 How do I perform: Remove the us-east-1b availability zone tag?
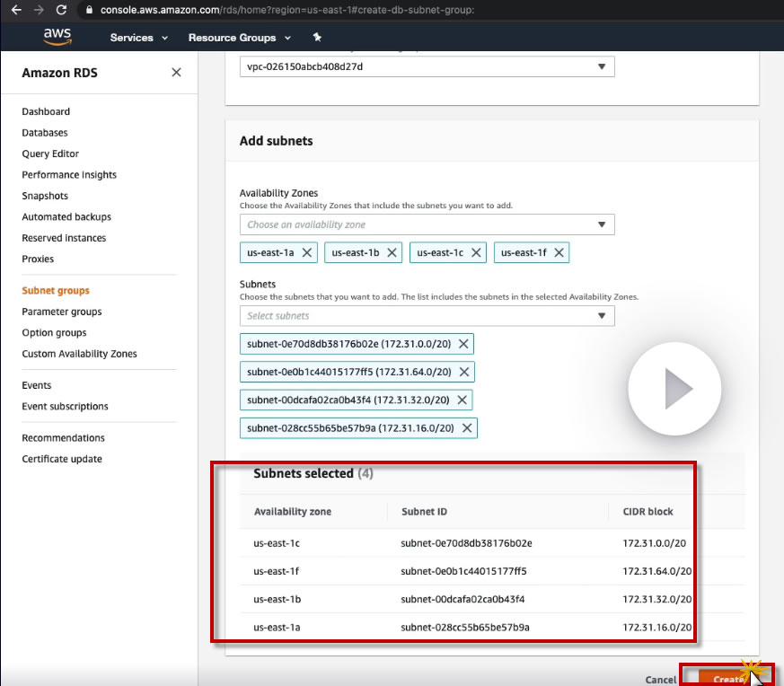(392, 253)
